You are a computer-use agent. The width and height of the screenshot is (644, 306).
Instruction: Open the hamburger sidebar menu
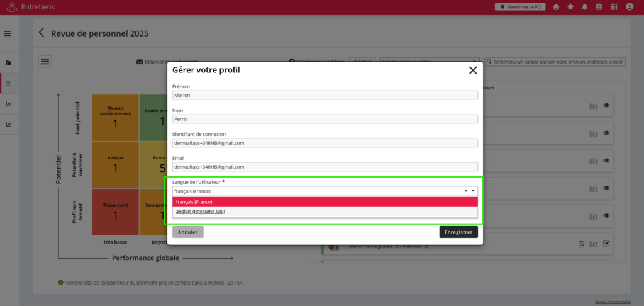click(x=8, y=33)
